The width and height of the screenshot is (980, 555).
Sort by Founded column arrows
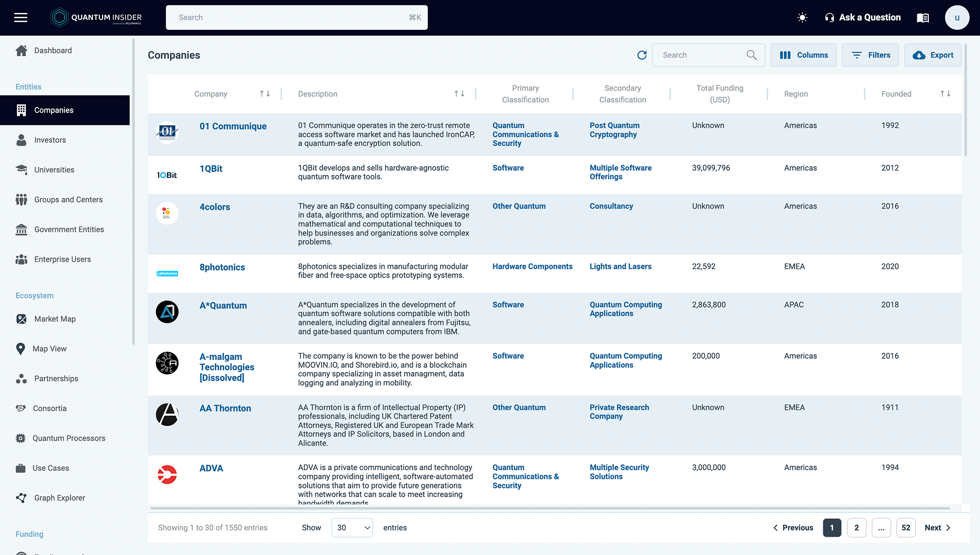pos(945,94)
